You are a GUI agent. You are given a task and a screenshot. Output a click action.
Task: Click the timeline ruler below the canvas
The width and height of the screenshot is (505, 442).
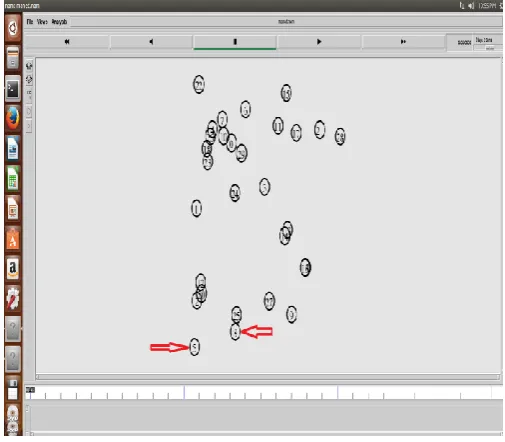pos(263,392)
